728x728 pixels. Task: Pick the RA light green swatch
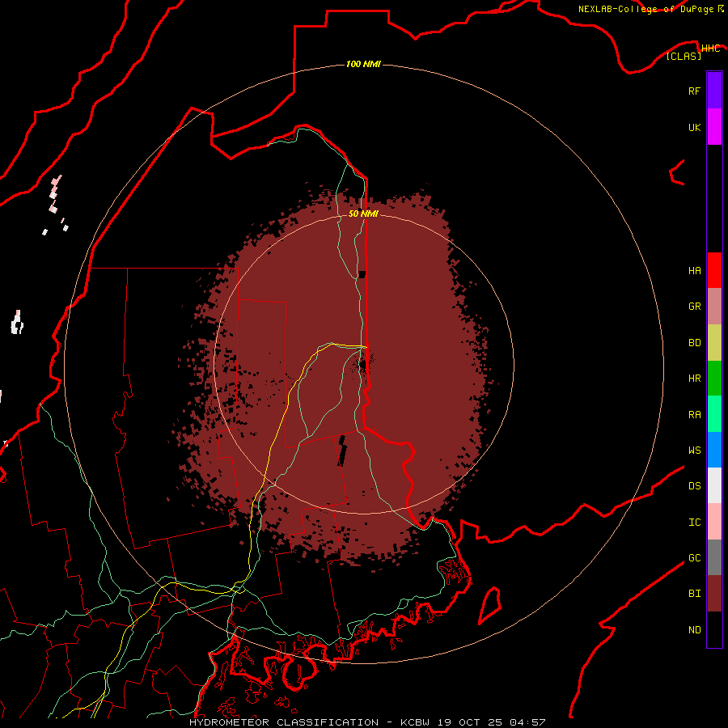tap(714, 414)
